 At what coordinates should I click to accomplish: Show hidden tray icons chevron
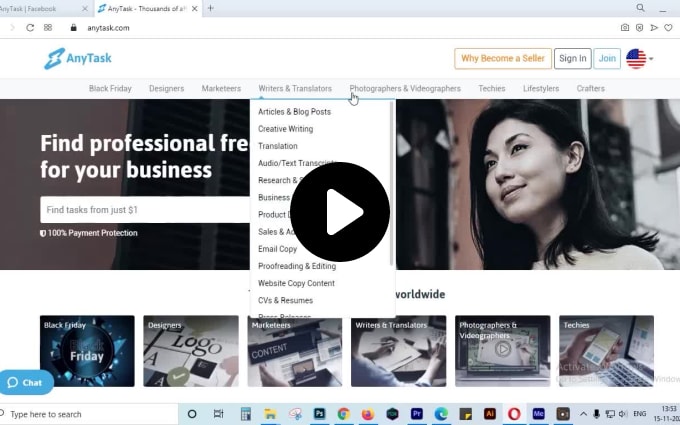584,414
